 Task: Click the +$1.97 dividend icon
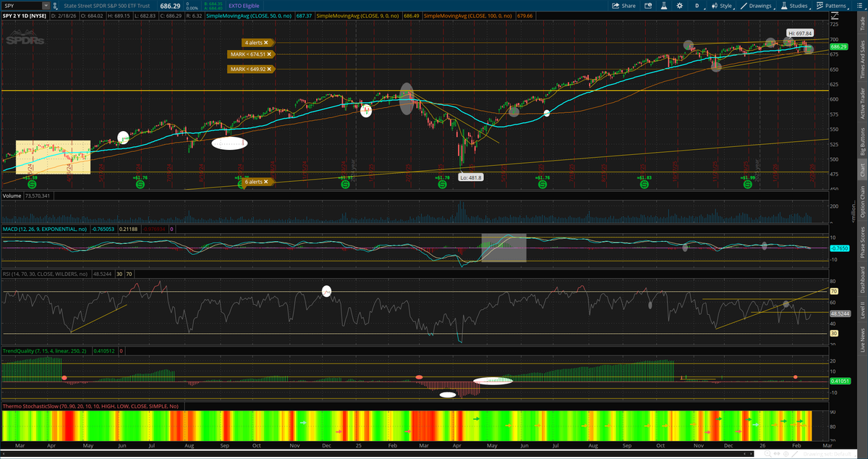[x=345, y=184]
